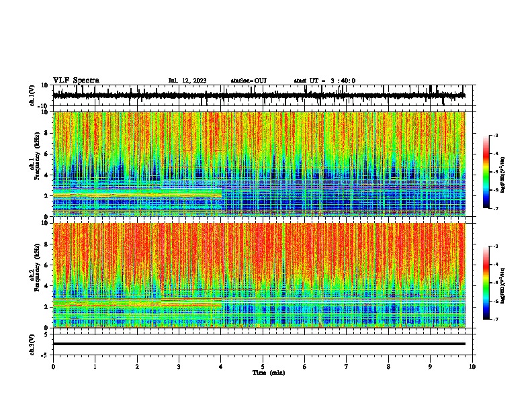Click time axis tick label '0'

pyautogui.click(x=53, y=367)
